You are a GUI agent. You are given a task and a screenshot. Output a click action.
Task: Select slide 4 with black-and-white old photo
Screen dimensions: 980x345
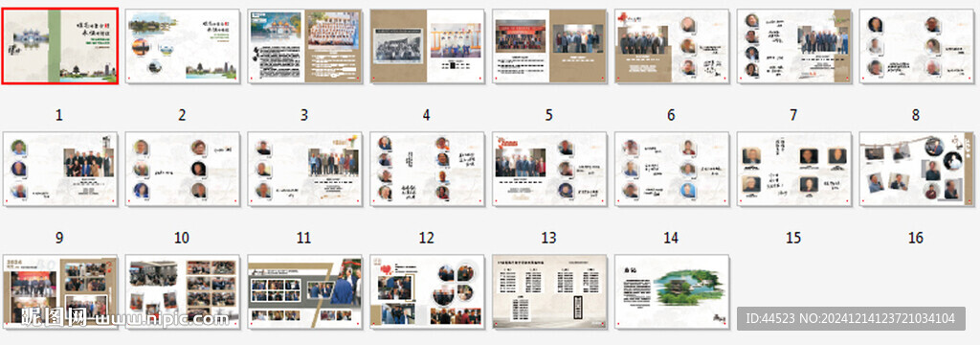coord(427,46)
